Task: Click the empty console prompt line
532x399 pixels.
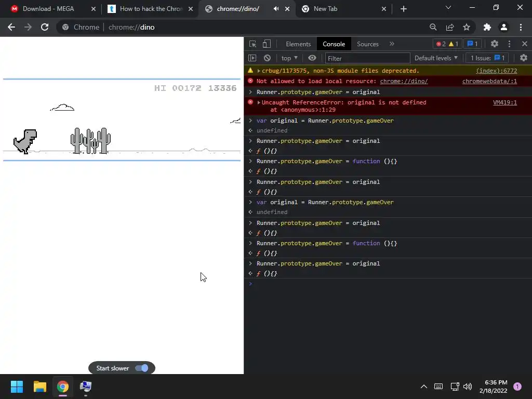Action: [x=388, y=284]
